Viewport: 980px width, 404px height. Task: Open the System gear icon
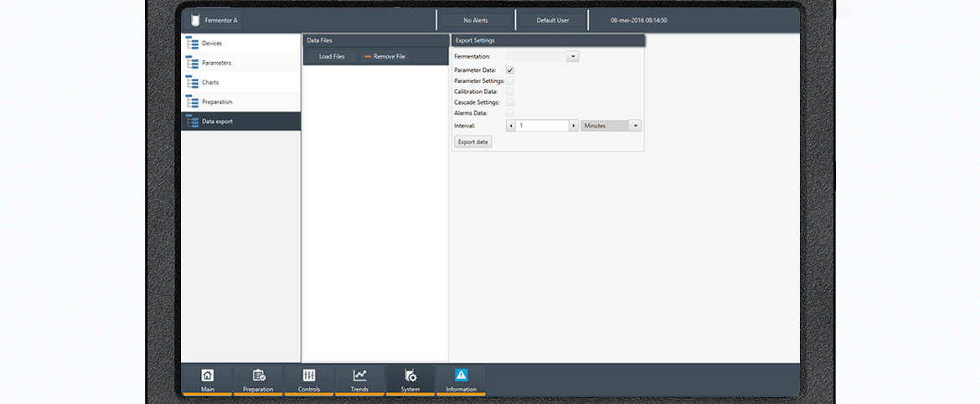pyautogui.click(x=410, y=376)
